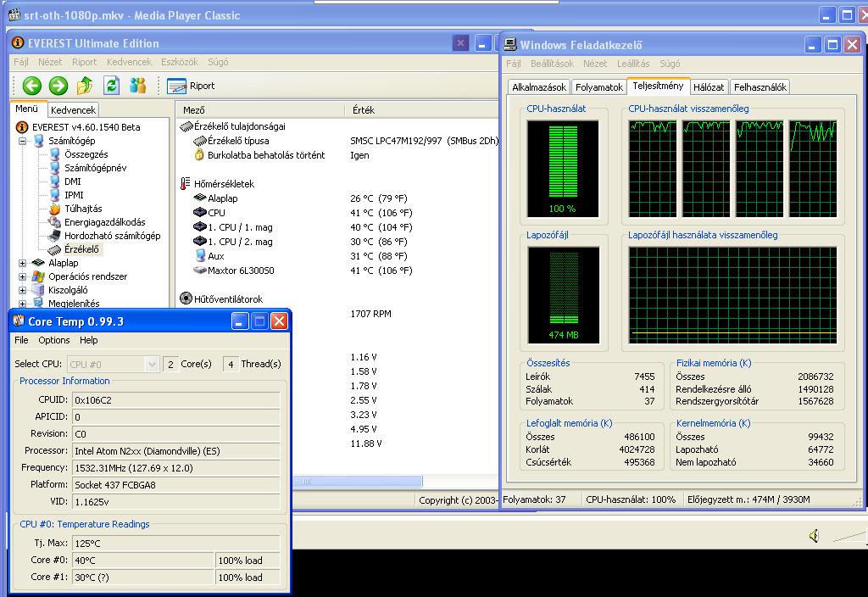The height and width of the screenshot is (597, 868).
Task: Click the Frequency field in Core Temp
Action: tap(176, 468)
